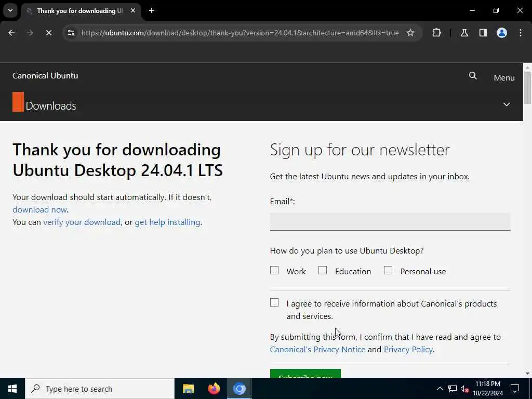
Task: Select the 'Thank you for downloading' tab
Action: (x=79, y=11)
